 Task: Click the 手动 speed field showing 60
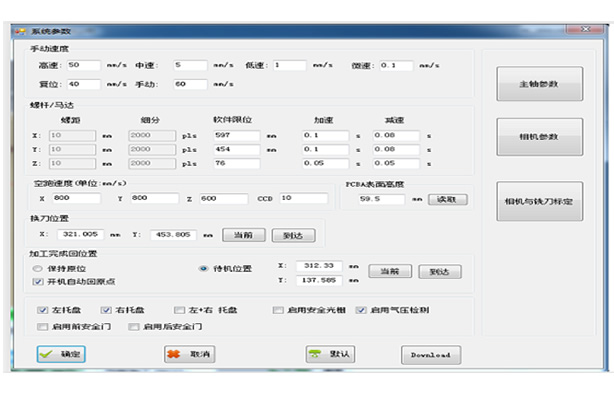click(190, 84)
